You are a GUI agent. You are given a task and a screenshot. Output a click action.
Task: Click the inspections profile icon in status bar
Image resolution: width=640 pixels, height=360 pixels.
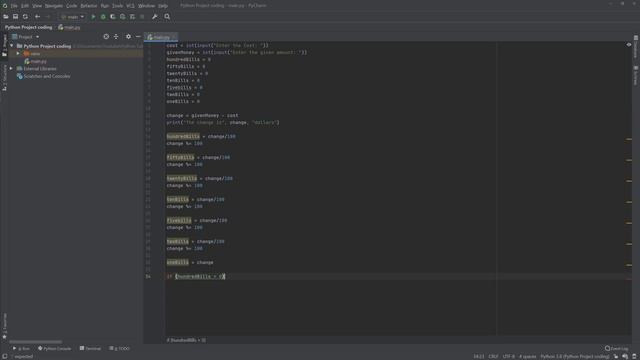tap(625, 356)
